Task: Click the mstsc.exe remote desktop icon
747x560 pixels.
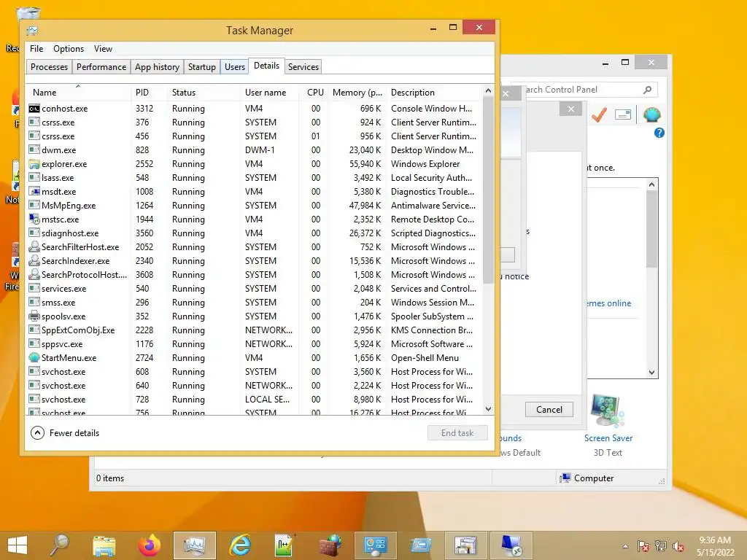Action: coord(34,219)
